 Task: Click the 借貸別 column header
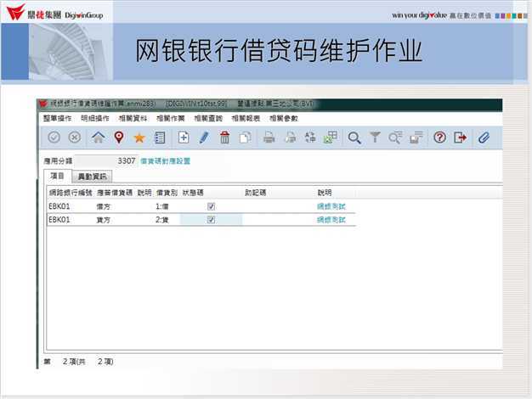point(167,193)
